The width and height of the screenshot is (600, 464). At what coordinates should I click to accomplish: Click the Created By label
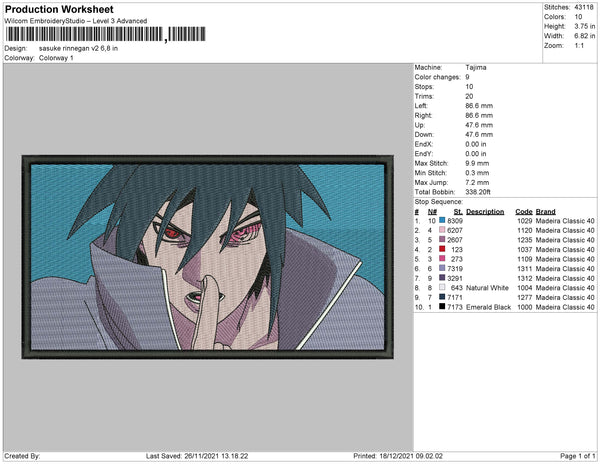tap(22, 456)
